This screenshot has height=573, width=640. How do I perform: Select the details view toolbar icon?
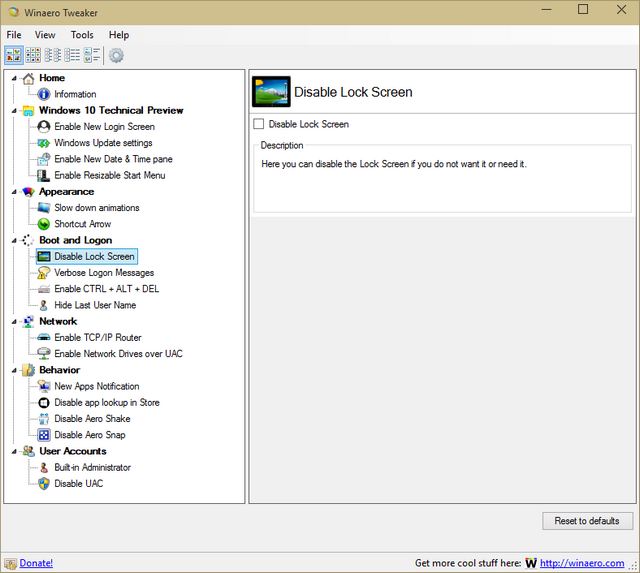tap(72, 55)
